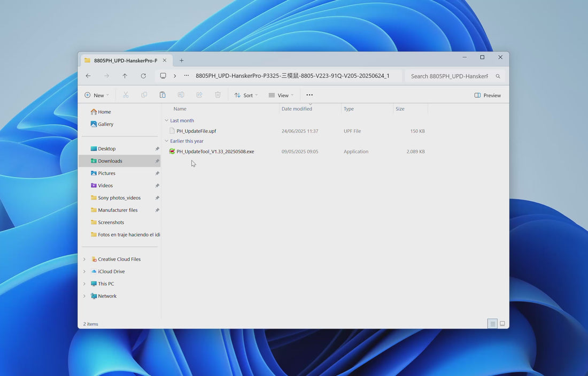The width and height of the screenshot is (588, 376).
Task: Open a new tab with plus icon
Action: tap(182, 60)
